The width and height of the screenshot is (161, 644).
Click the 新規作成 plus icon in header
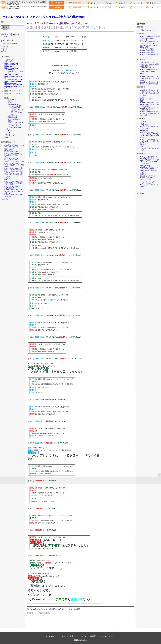click(x=103, y=3)
